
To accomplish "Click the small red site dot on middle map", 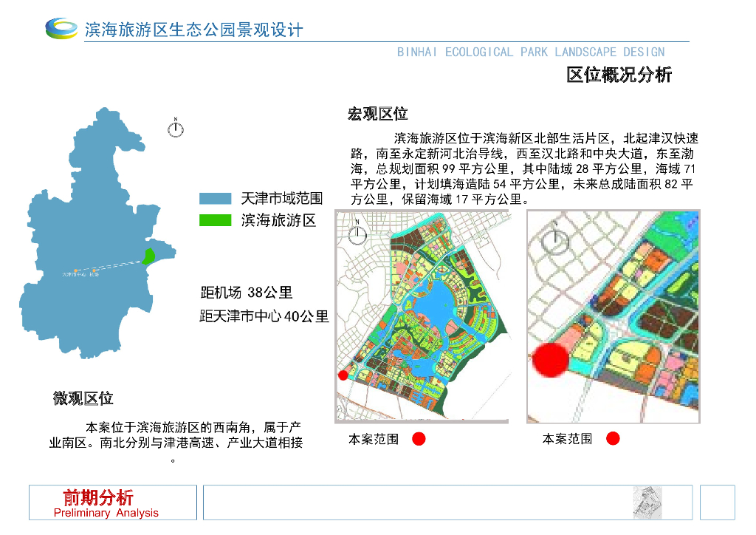I will pyautogui.click(x=343, y=375).
